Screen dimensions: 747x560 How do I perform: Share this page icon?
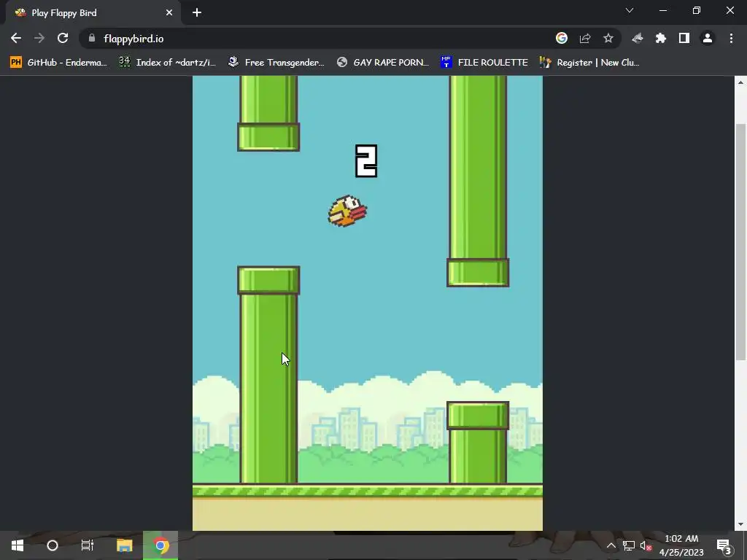click(x=585, y=38)
